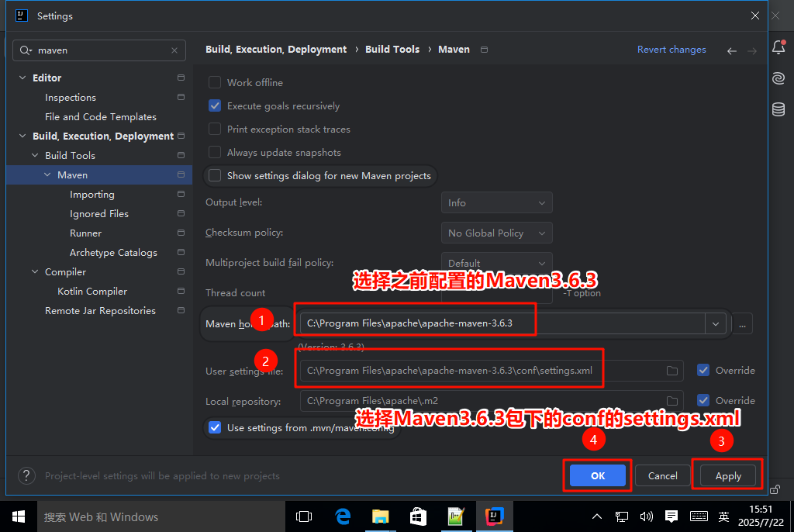Uncheck Execute goals recursively
The image size is (794, 532).
(215, 106)
